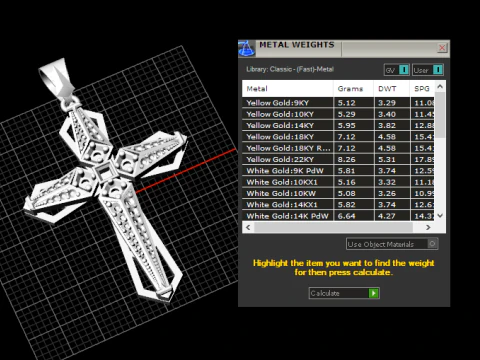Screen dimensions: 480x360
Task: Click the scroll right arrow of metals list
Action: 428,227
